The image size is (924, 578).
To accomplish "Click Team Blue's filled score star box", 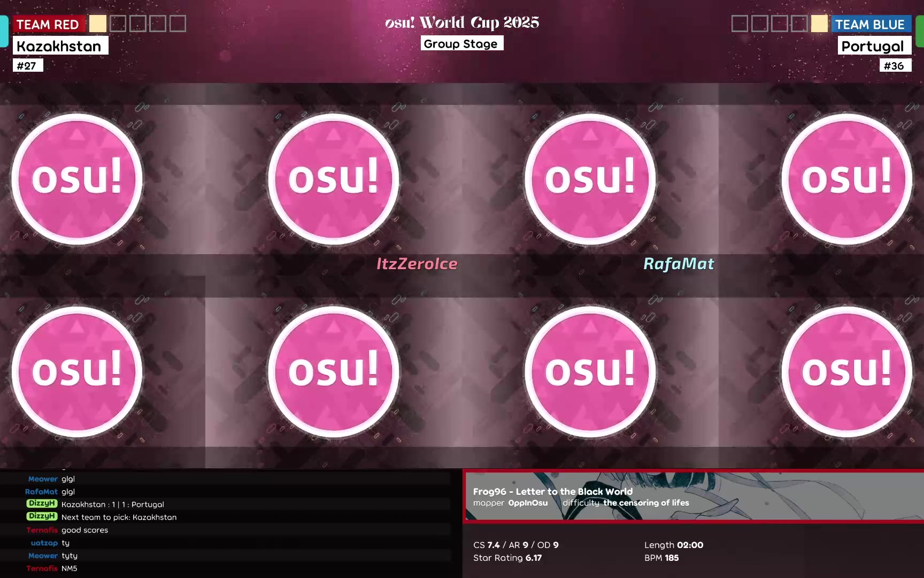I will (819, 24).
